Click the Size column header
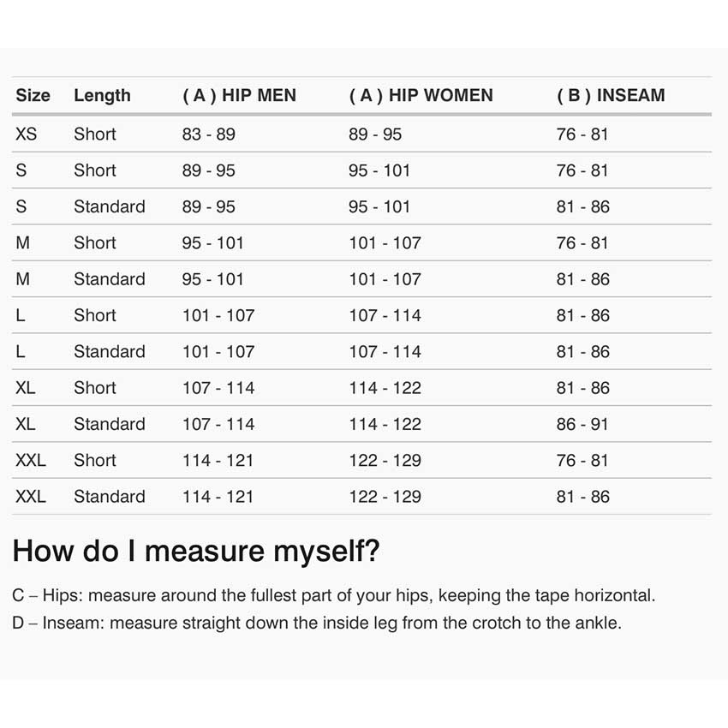The height and width of the screenshot is (728, 728). pos(33,95)
